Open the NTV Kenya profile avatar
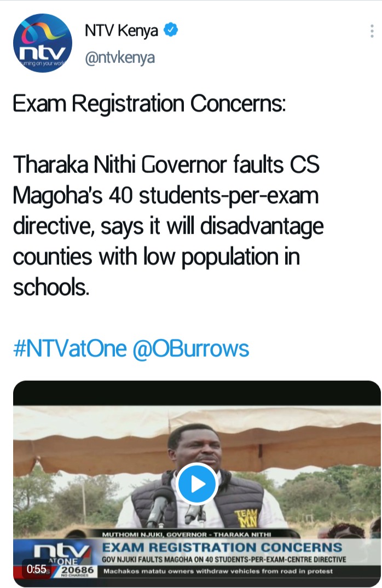Viewport: 382px width, 588px height. coord(42,43)
